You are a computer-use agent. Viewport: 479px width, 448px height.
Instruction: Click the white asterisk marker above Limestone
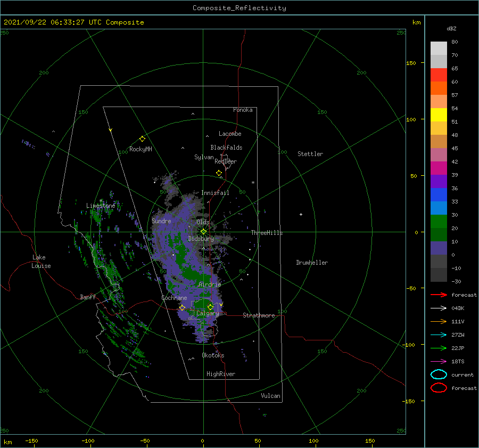tap(101, 201)
